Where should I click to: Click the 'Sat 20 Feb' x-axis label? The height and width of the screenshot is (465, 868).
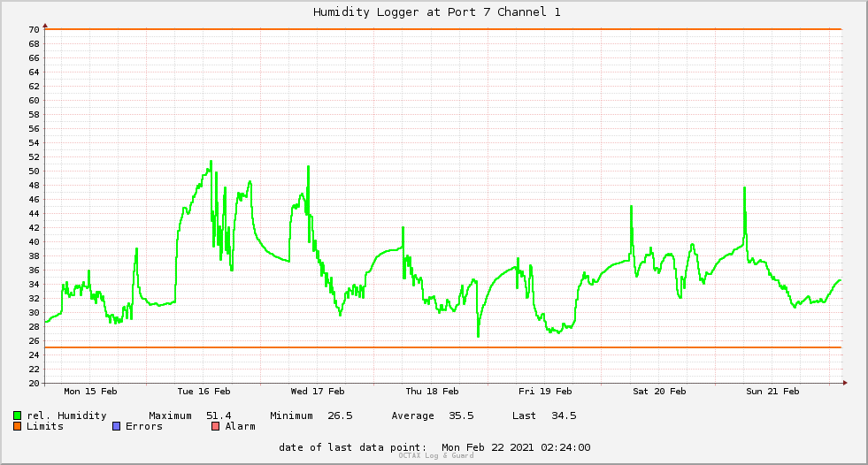click(659, 392)
